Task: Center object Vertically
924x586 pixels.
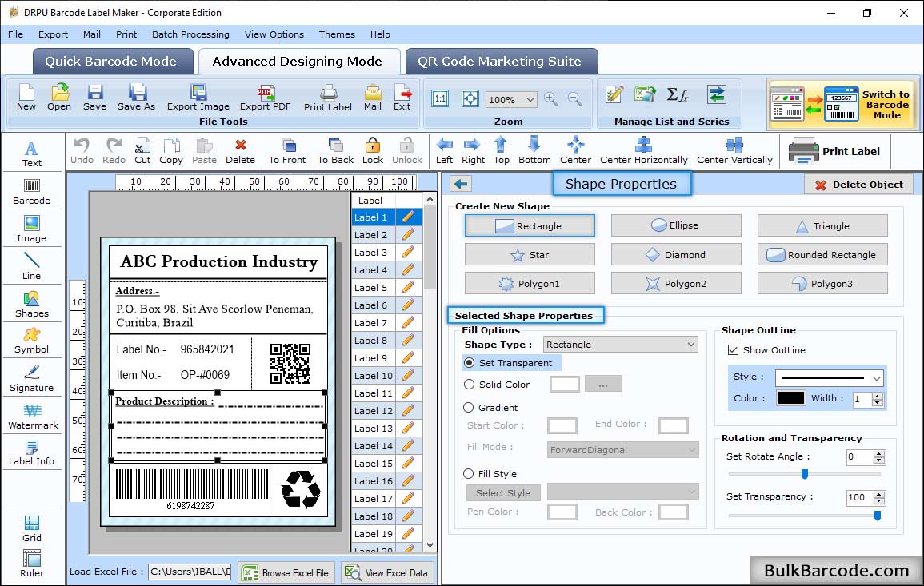Action: [734, 151]
